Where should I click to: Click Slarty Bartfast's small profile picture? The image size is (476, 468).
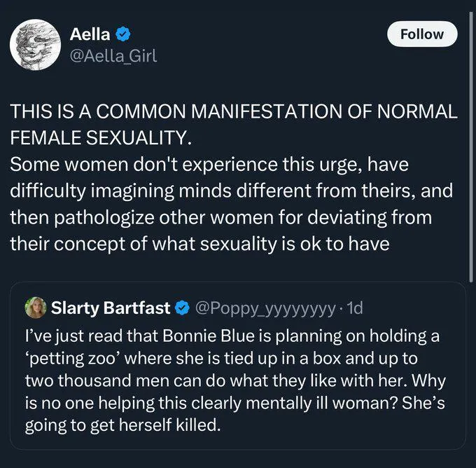[34, 307]
